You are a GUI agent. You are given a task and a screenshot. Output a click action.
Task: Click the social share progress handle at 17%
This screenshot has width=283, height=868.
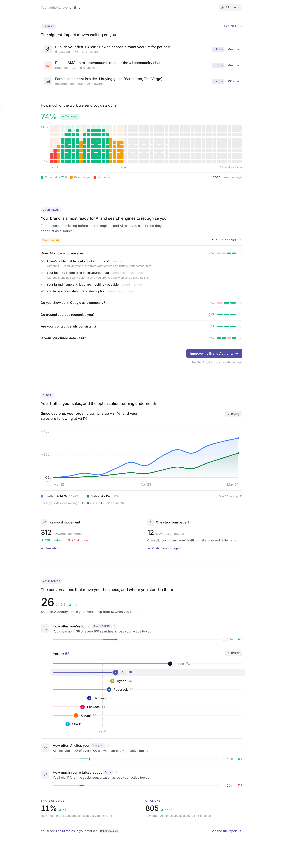[x=81, y=785]
